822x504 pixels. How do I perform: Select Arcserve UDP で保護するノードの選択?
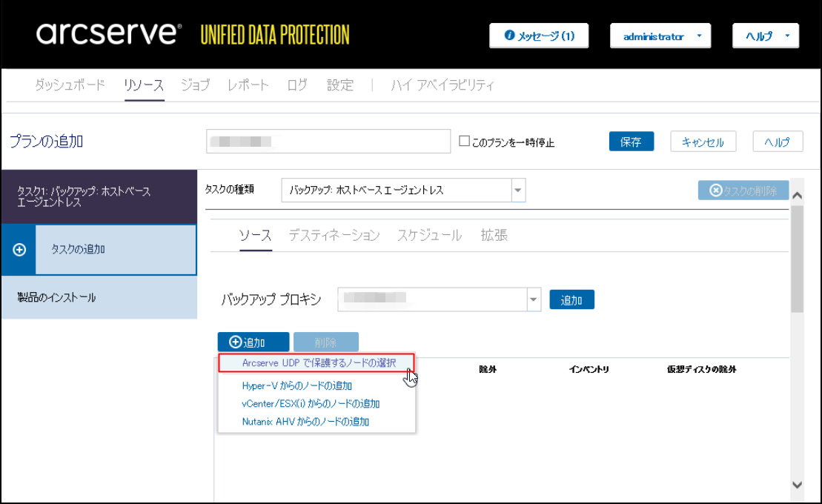point(319,363)
